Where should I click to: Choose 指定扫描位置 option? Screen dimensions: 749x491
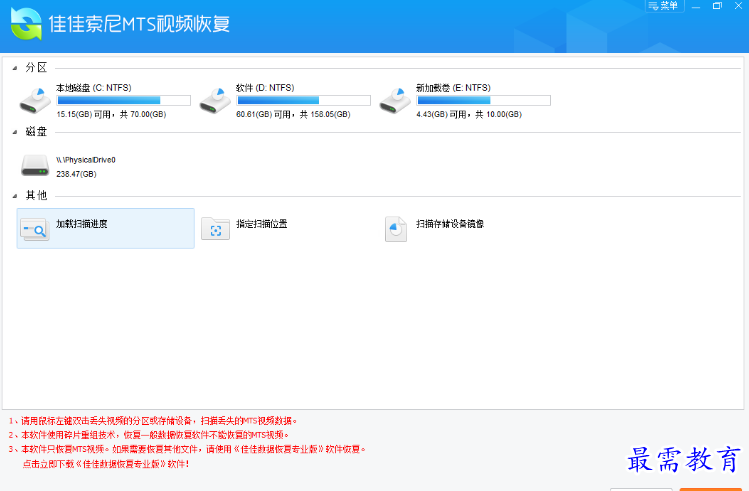pos(262,224)
